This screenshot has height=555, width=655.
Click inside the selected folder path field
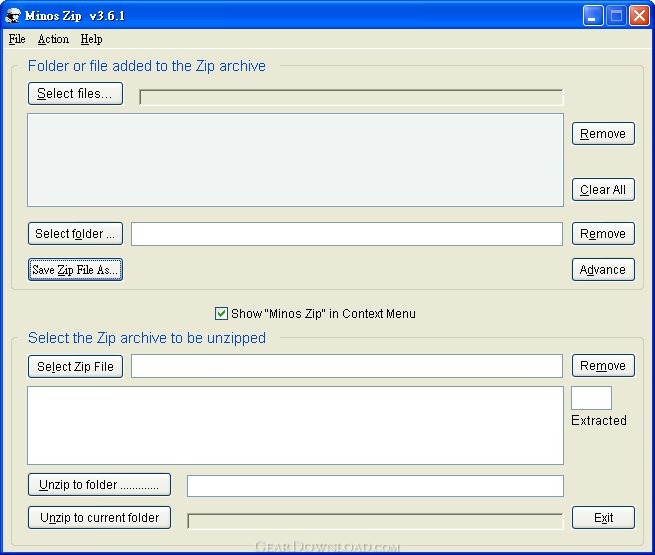(x=347, y=234)
